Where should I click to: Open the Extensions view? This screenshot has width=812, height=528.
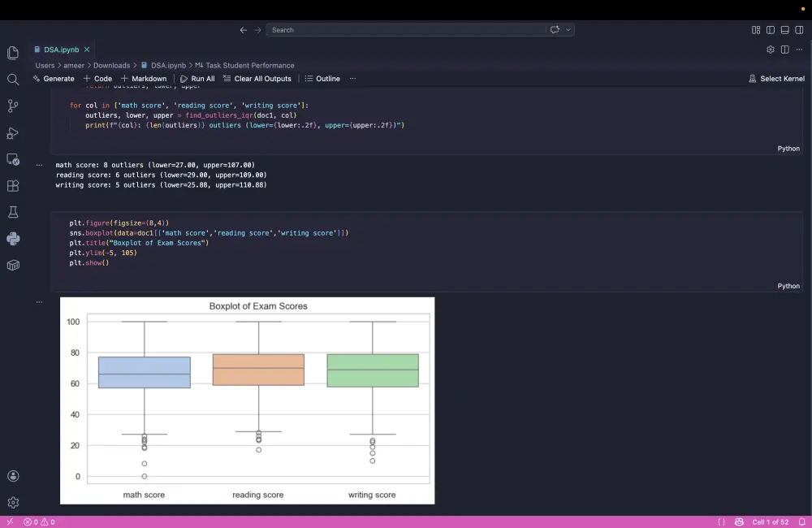(x=13, y=185)
